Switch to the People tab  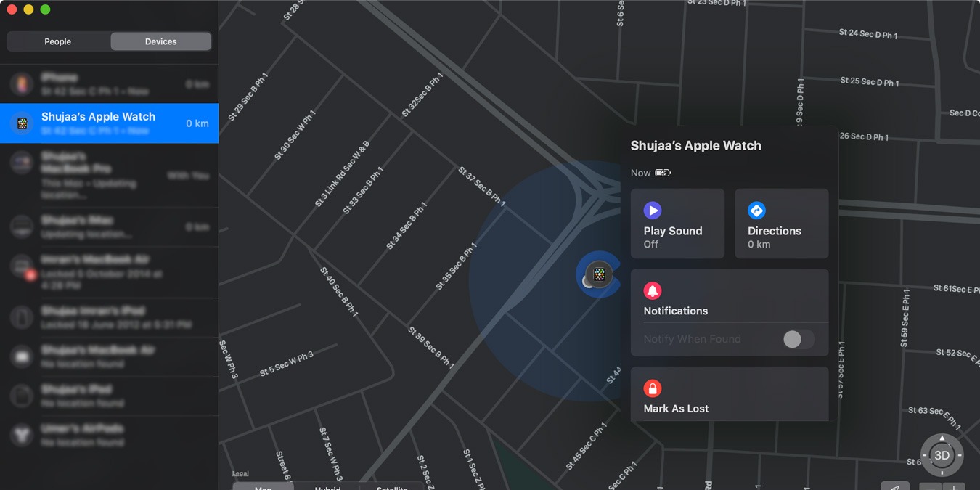pyautogui.click(x=57, y=41)
